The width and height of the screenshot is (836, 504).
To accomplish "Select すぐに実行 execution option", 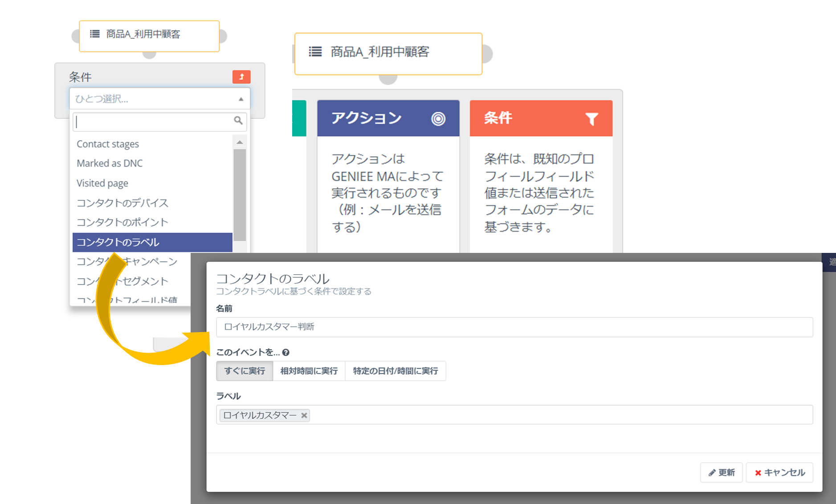I will coord(245,371).
